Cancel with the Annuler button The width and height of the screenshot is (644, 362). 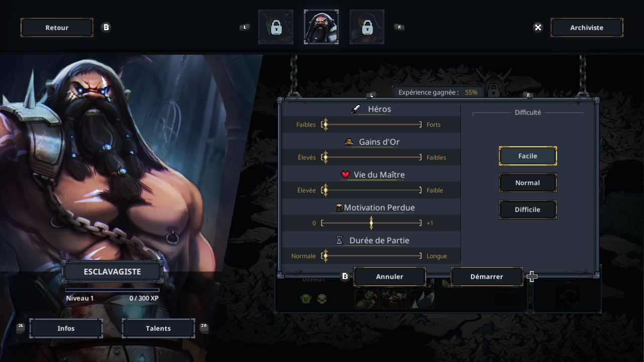pos(390,277)
